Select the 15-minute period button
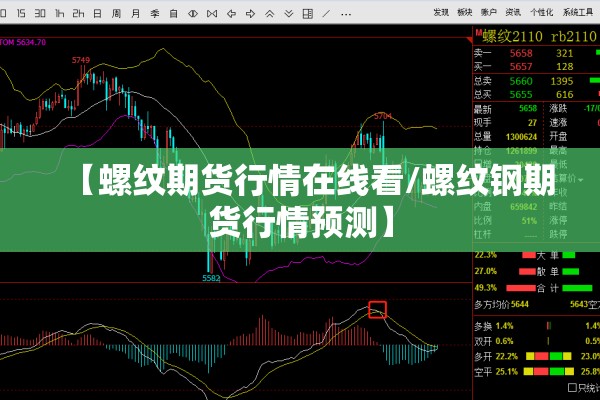This screenshot has height=400, width=600. [21, 14]
